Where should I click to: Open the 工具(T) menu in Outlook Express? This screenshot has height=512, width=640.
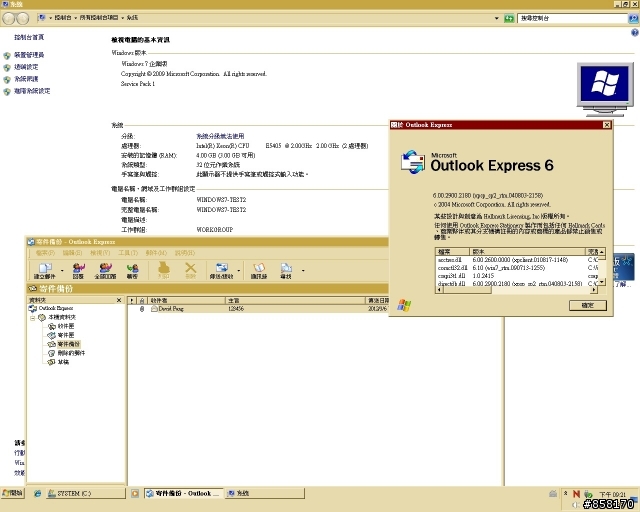pyautogui.click(x=128, y=253)
